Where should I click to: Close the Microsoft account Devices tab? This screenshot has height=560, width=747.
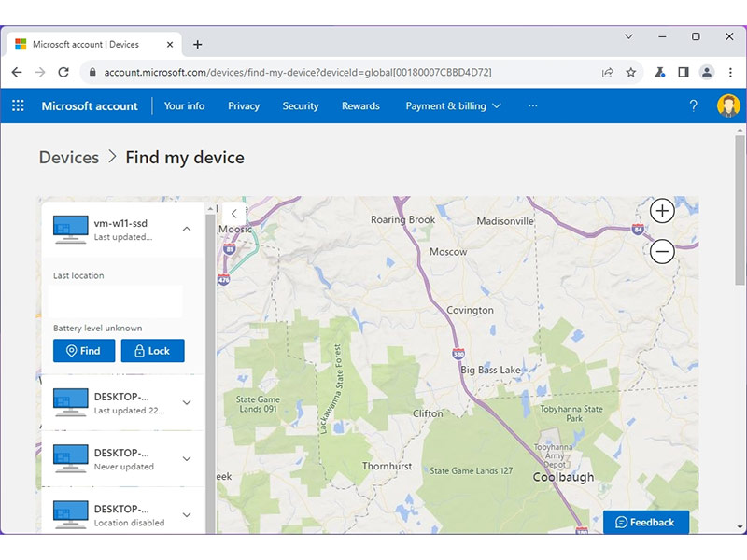(x=170, y=45)
